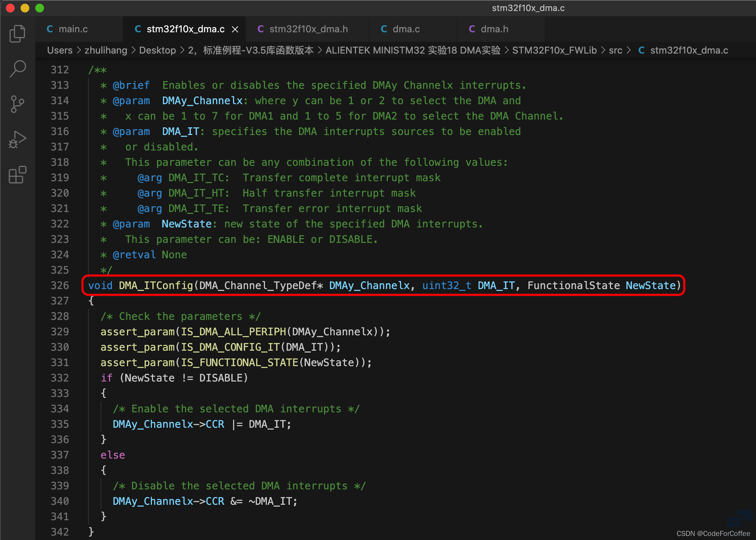Close the stm32f10x_dma.c editor tab
Screen dimensions: 756x540
(235, 29)
